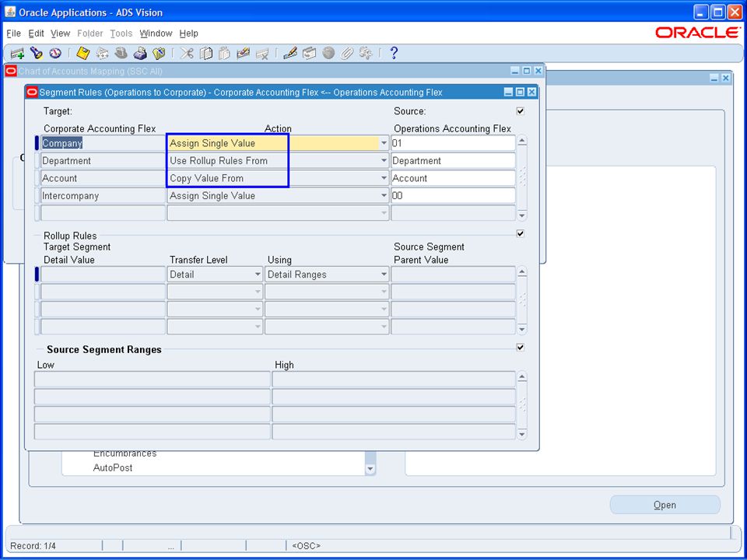This screenshot has width=747, height=560.
Task: Click the Copy toolbar icon
Action: point(205,54)
